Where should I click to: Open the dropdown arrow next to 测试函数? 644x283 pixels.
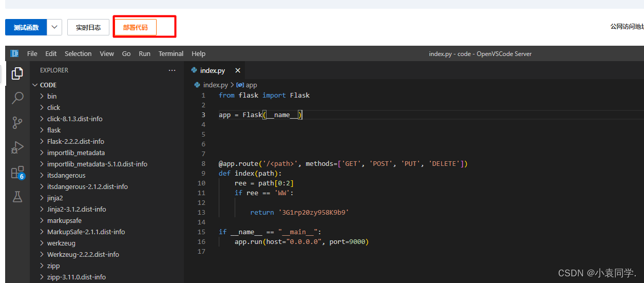(x=55, y=27)
